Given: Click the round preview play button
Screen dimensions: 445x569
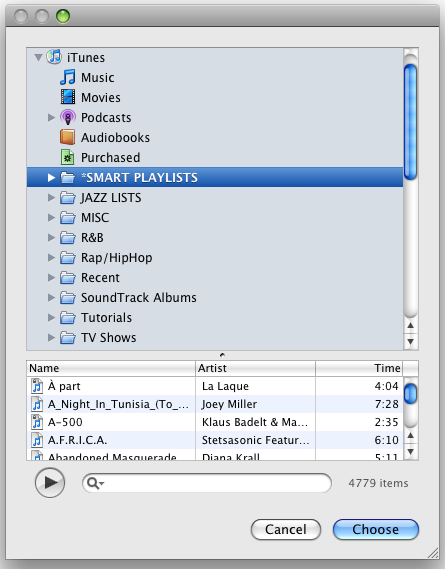Looking at the screenshot, I should pyautogui.click(x=50, y=483).
